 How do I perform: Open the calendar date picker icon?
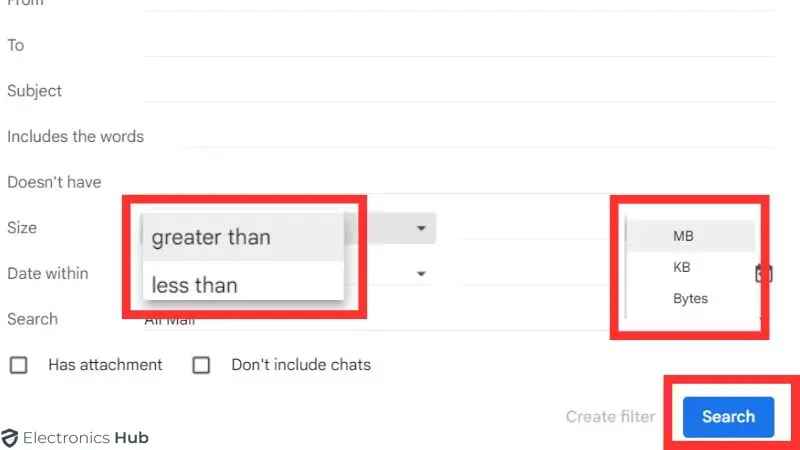tap(763, 273)
